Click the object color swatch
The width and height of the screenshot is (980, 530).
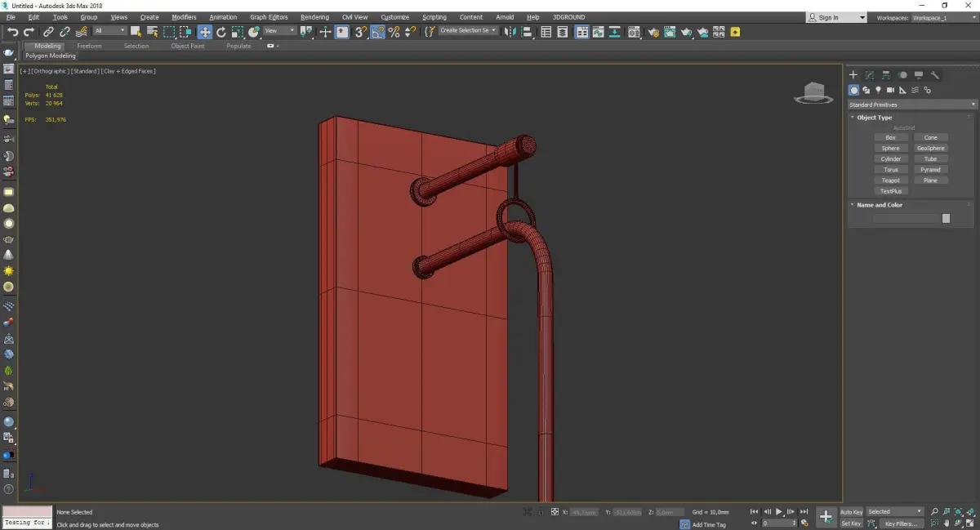(946, 219)
